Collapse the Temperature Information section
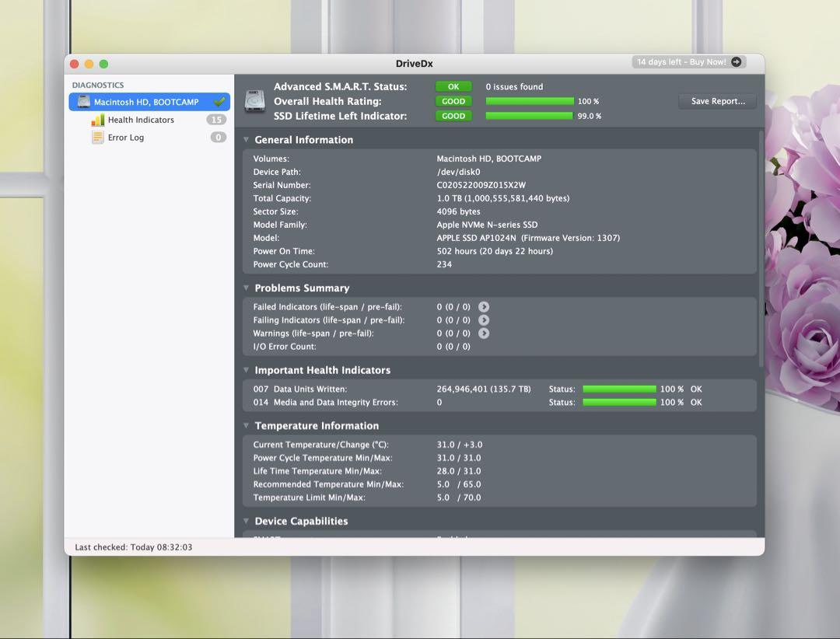This screenshot has width=840, height=639. (x=246, y=426)
